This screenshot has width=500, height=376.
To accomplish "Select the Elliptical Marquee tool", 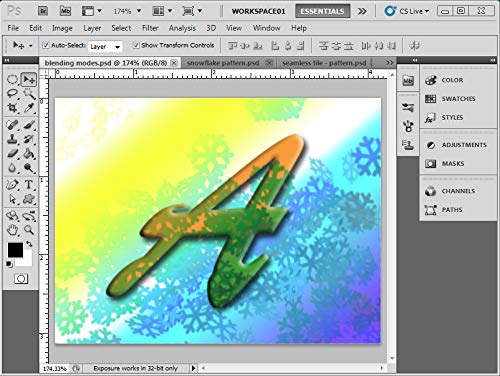I will point(13,80).
